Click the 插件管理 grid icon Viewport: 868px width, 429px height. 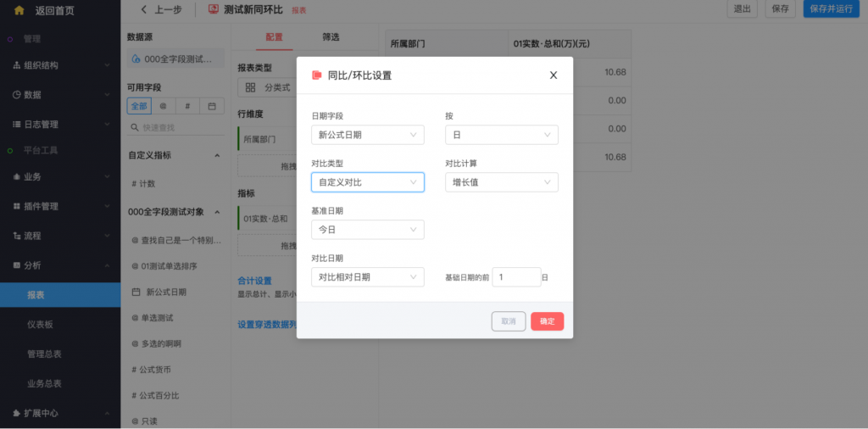17,206
